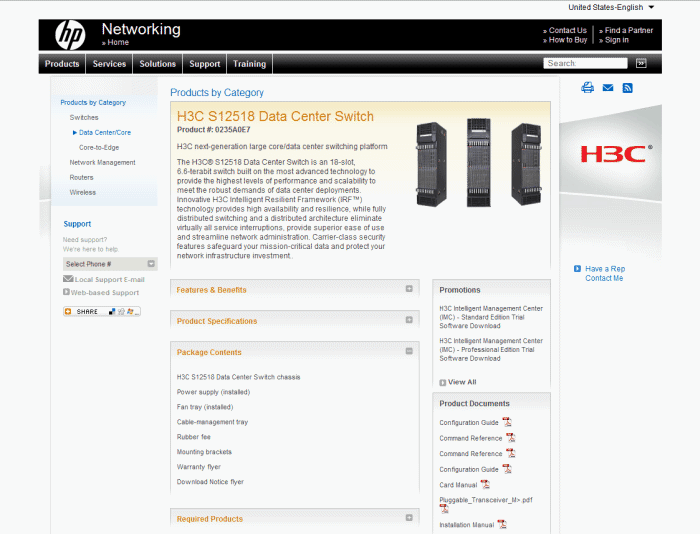Screen dimensions: 700x534
Task: Click the Have a Rep Contact Me icon
Action: click(578, 268)
